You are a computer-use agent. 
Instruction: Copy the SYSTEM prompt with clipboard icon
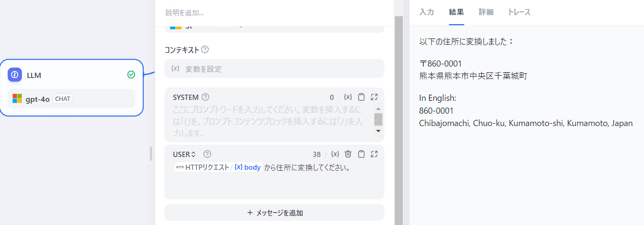(361, 97)
